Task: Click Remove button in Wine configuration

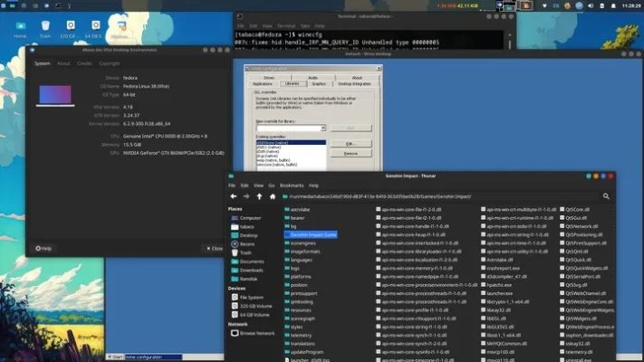Action: 351,154
